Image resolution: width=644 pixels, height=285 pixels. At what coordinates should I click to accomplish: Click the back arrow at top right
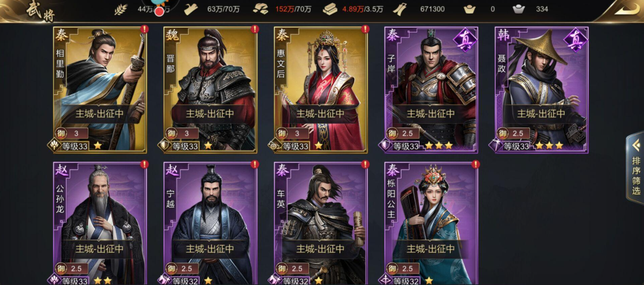627,9
